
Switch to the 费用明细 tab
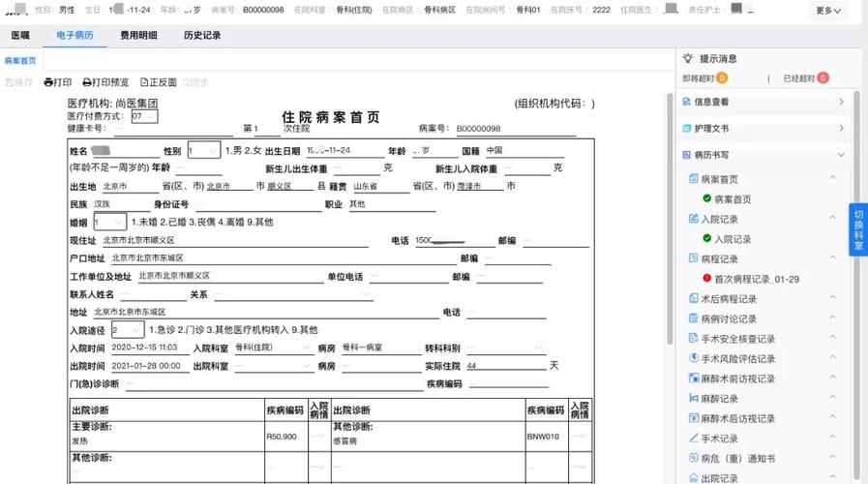(138, 35)
